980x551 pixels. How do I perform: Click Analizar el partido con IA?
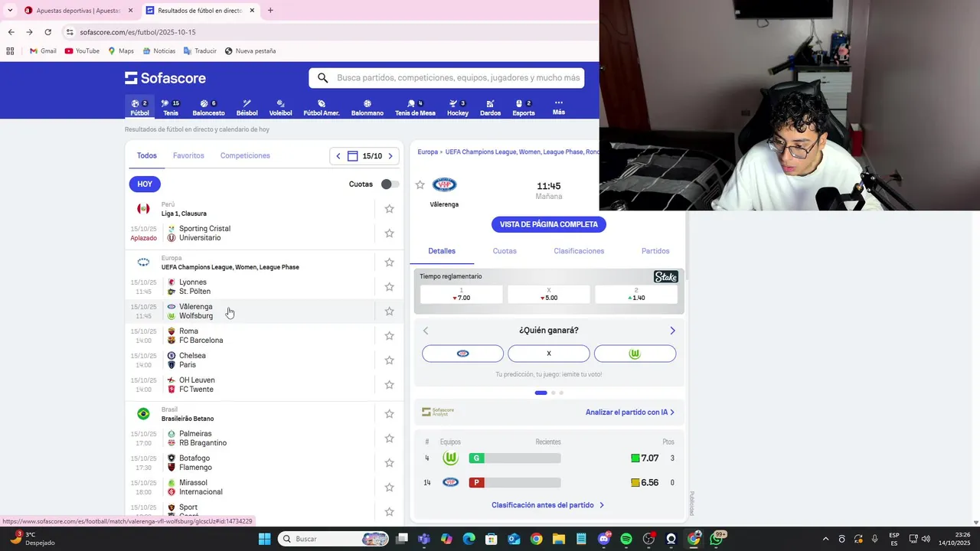pyautogui.click(x=630, y=412)
